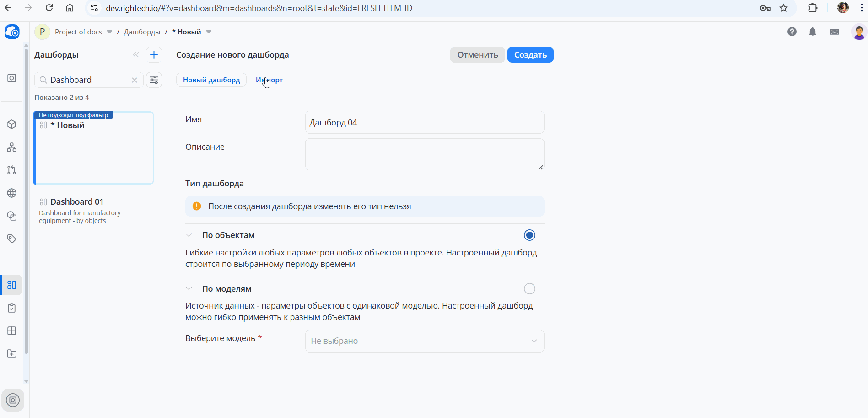Collapse the Дашборды side panel
This screenshot has width=868, height=418.
135,55
